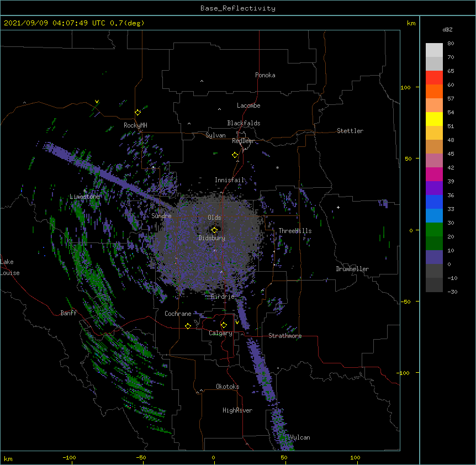476x465 pixels.
Task: Click the yellow radar site marker between Olds and Didsbury
Action: pos(214,230)
